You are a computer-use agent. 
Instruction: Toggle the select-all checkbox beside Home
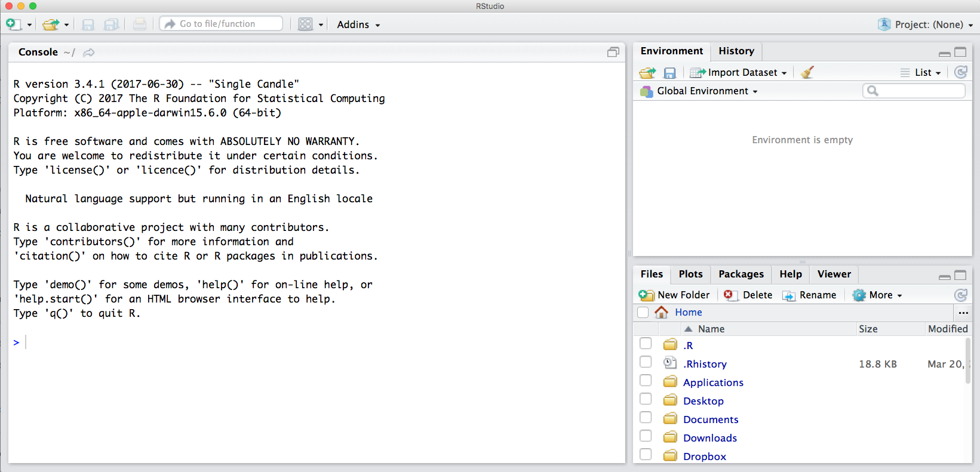(x=643, y=313)
